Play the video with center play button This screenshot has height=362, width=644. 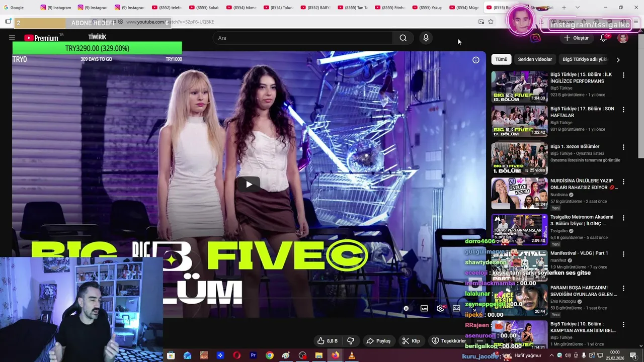pos(249,185)
